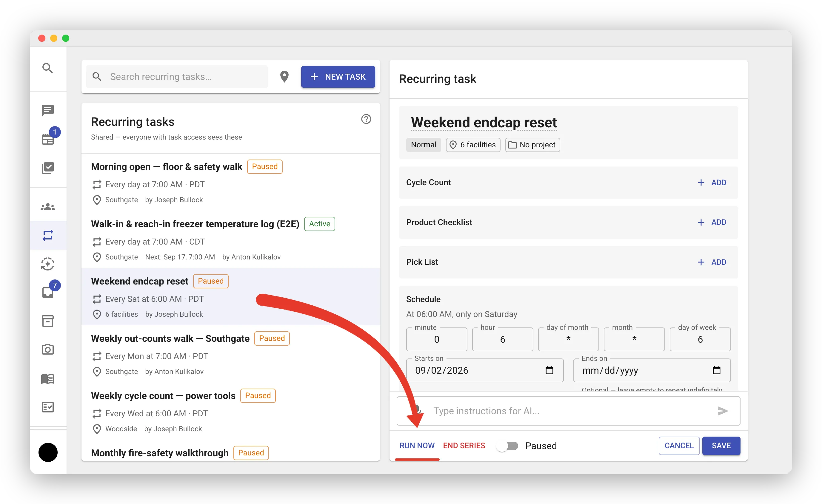Open the 6 facilities selector chip
Screen dimensions: 822x504
pos(473,145)
